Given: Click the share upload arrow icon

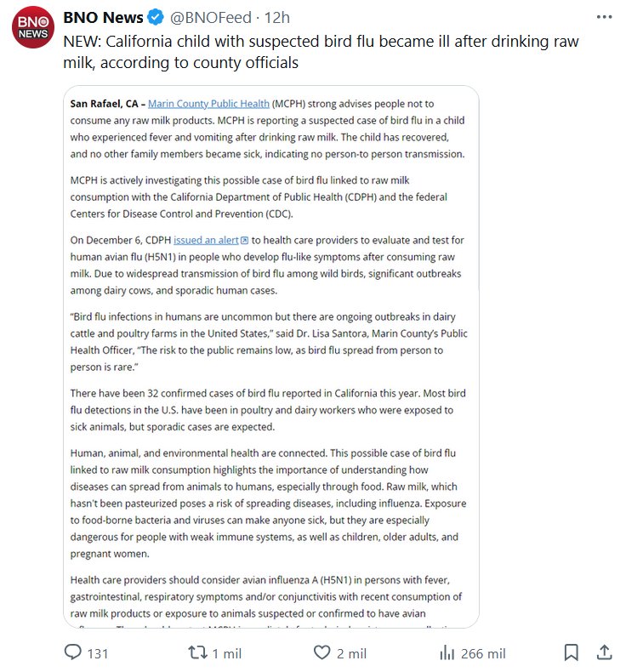Looking at the screenshot, I should click(x=603, y=652).
